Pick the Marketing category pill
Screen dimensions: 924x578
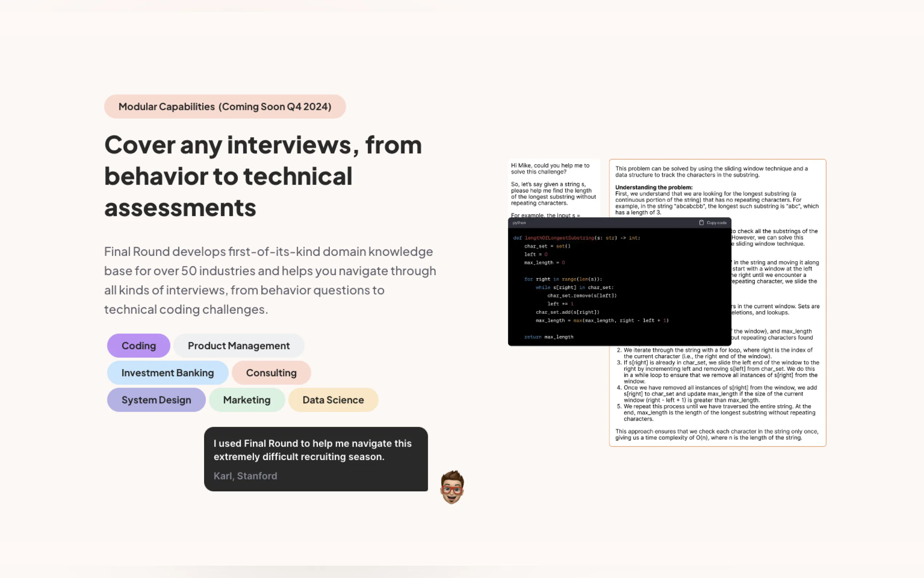click(x=247, y=400)
